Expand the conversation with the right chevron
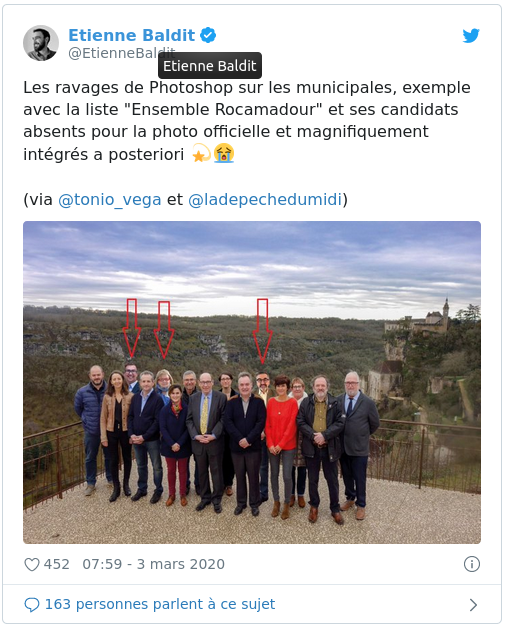 click(x=473, y=605)
